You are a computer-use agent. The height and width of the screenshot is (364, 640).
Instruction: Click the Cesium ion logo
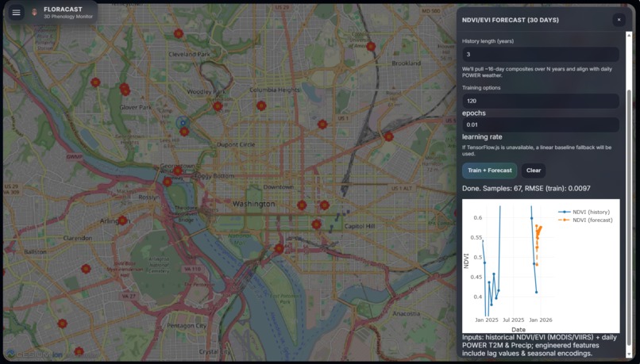click(35, 354)
